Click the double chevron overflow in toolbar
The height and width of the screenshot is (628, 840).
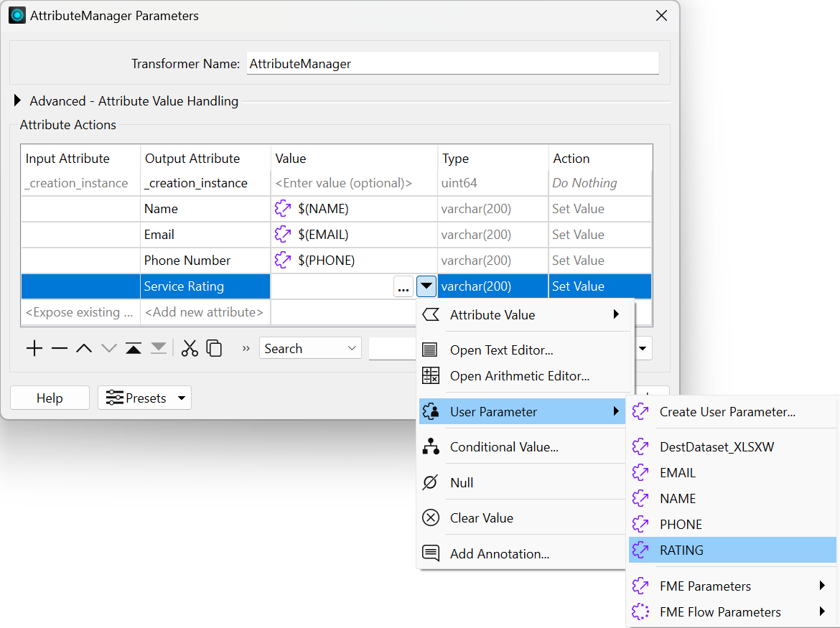pos(246,349)
